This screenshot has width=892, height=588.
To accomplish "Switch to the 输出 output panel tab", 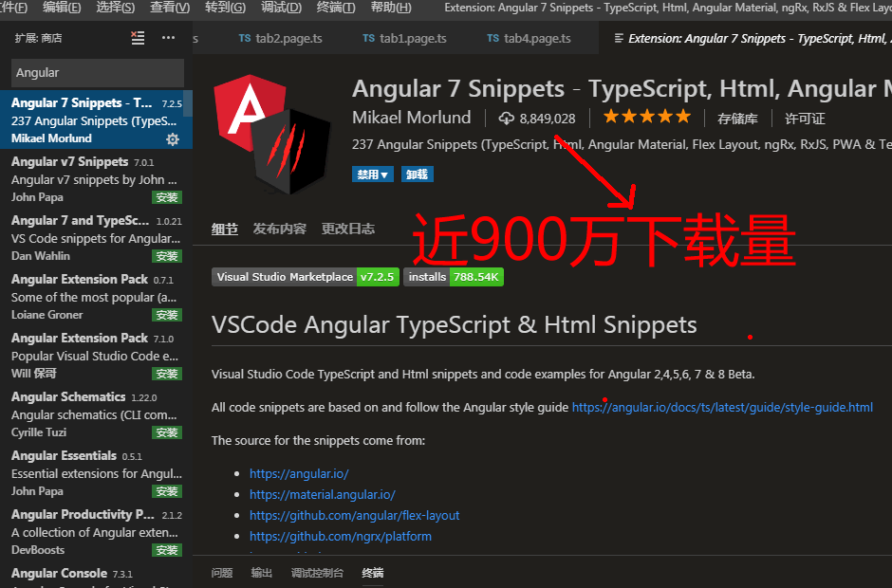I will 262,573.
